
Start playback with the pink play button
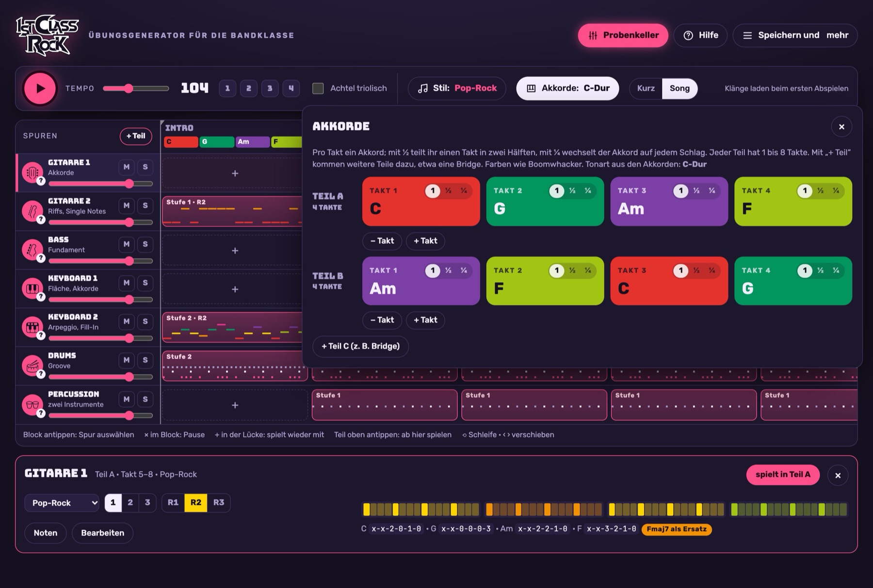pos(40,88)
